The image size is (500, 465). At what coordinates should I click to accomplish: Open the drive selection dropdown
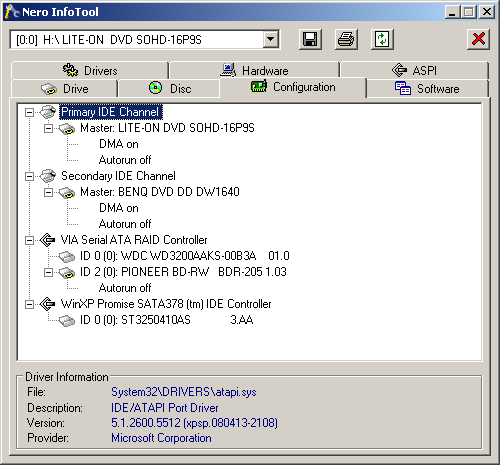tap(271, 39)
